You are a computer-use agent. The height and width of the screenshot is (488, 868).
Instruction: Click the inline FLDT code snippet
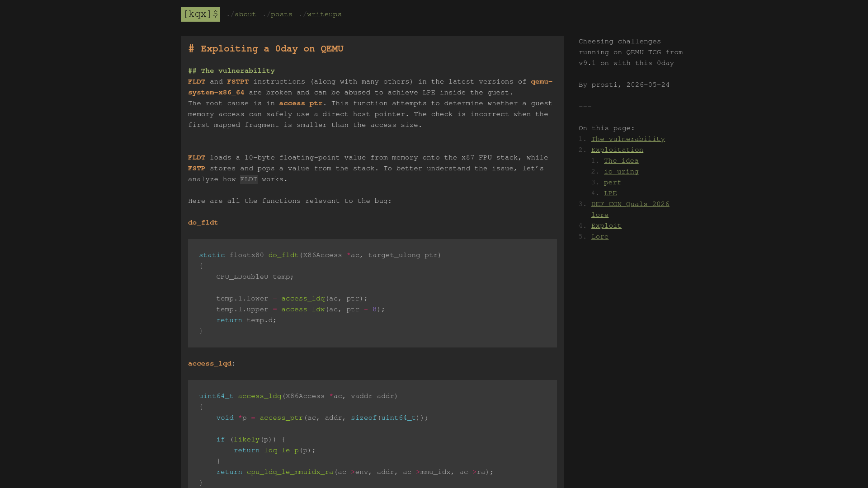[x=249, y=179]
